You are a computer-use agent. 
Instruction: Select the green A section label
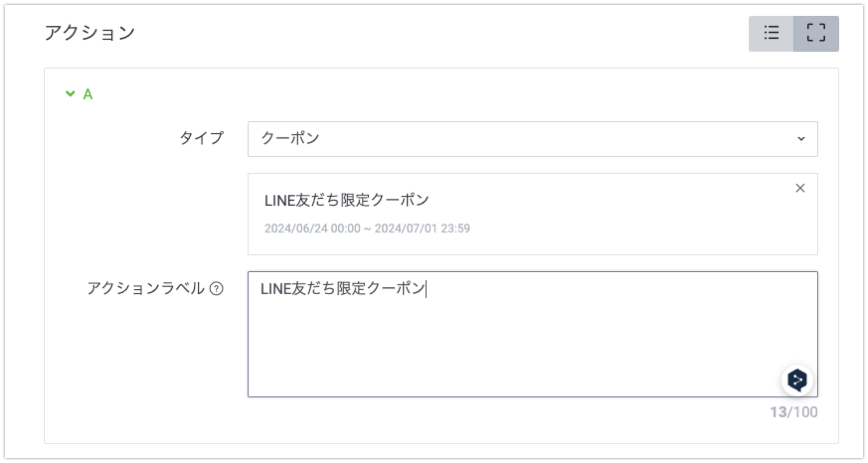click(87, 94)
